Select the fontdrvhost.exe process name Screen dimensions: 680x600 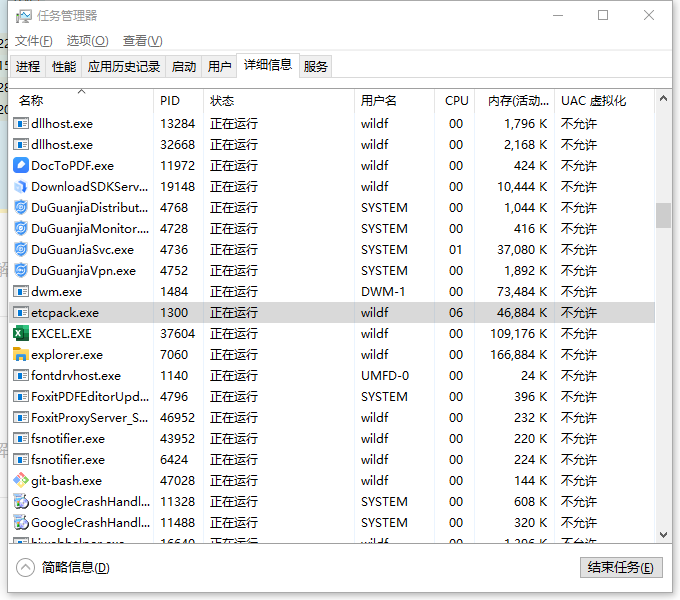(76, 375)
